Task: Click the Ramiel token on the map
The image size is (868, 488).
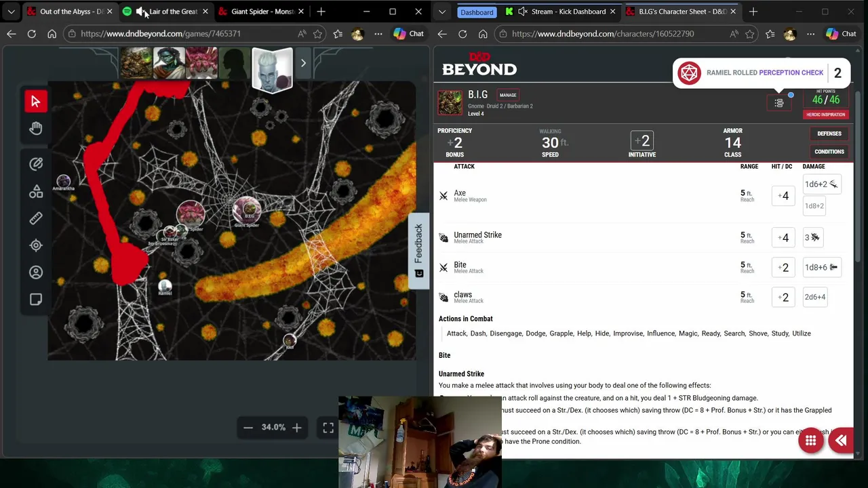Action: (165, 287)
